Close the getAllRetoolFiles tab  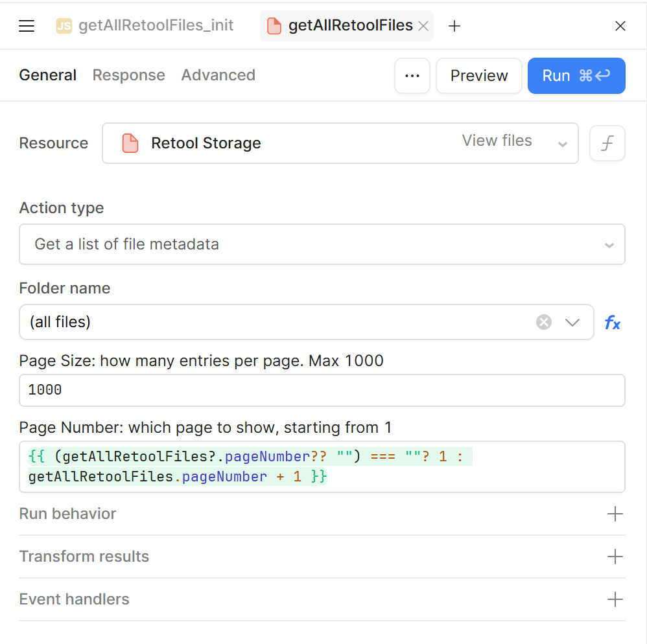click(423, 26)
